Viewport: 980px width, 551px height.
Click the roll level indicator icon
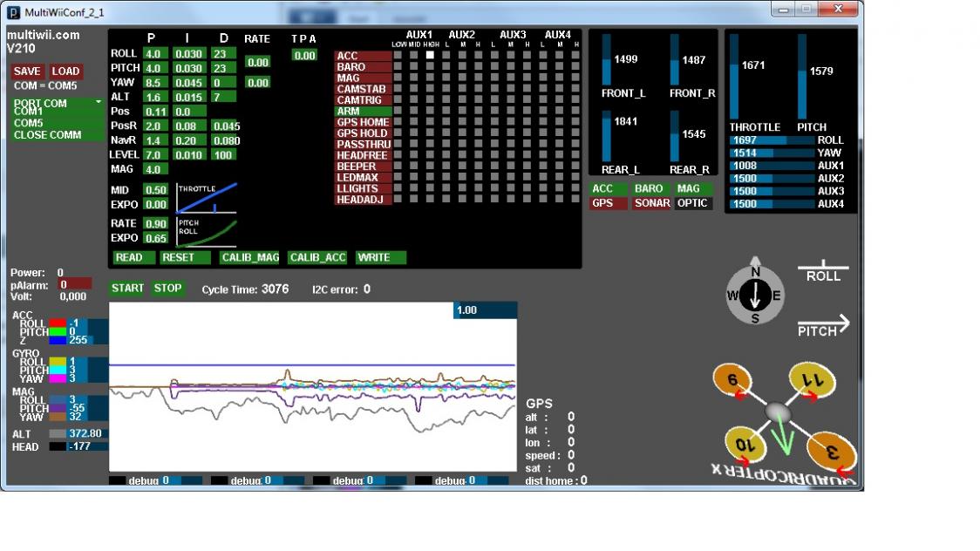click(x=823, y=272)
